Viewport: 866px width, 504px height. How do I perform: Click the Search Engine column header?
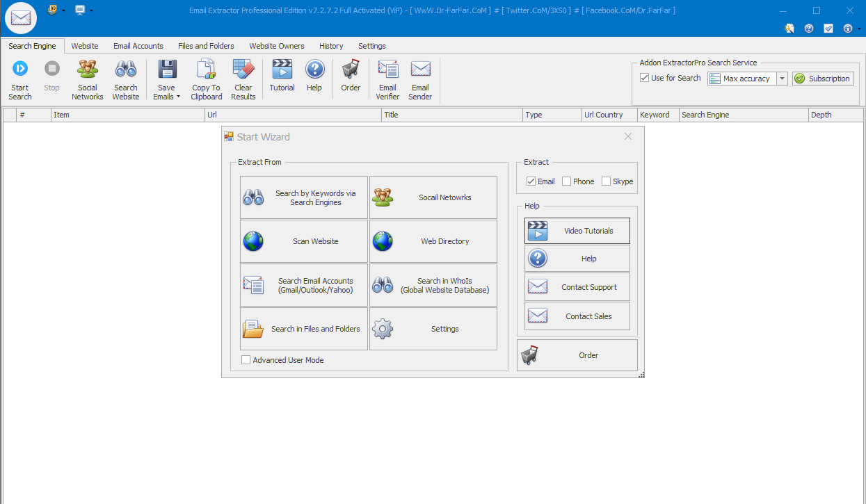744,115
